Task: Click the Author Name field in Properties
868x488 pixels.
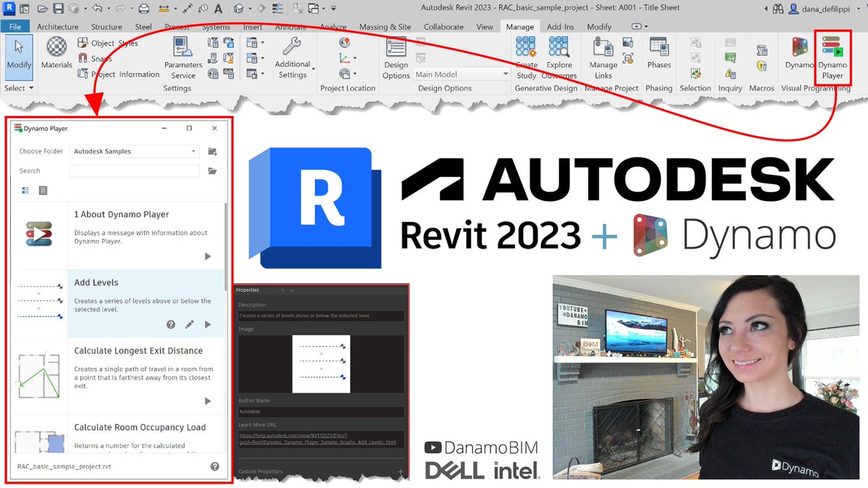Action: click(322, 411)
